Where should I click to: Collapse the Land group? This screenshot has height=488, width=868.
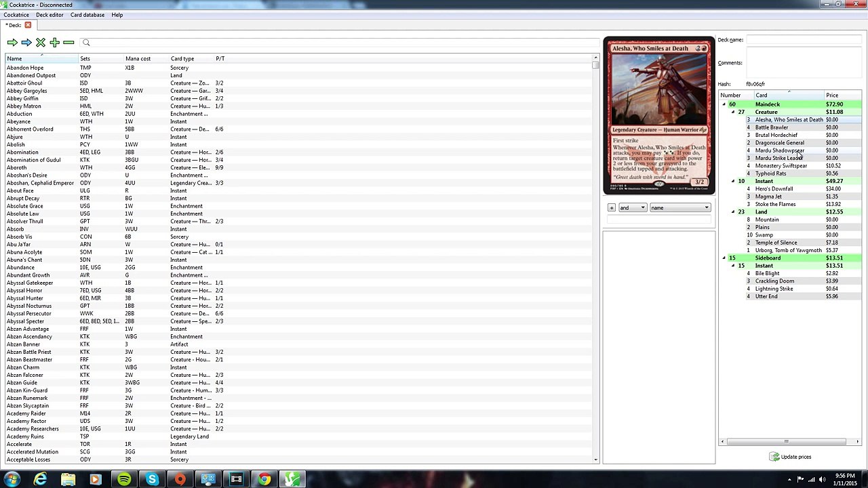point(732,212)
